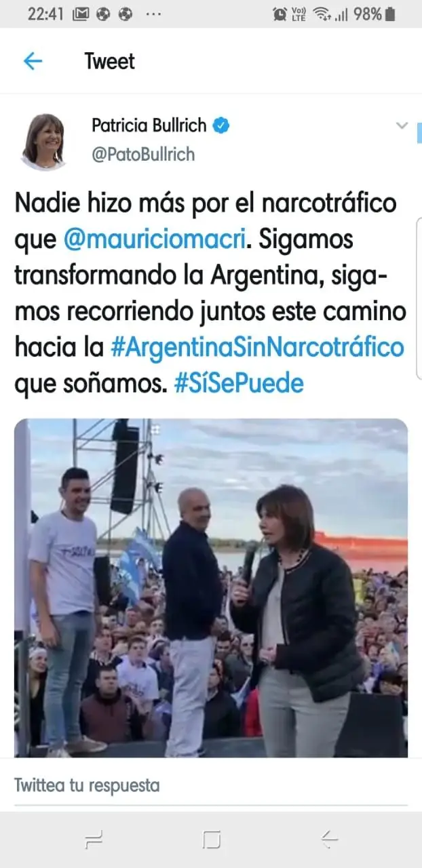This screenshot has width=422, height=868.
Task: Tap the back arrow
Action: [x=33, y=61]
